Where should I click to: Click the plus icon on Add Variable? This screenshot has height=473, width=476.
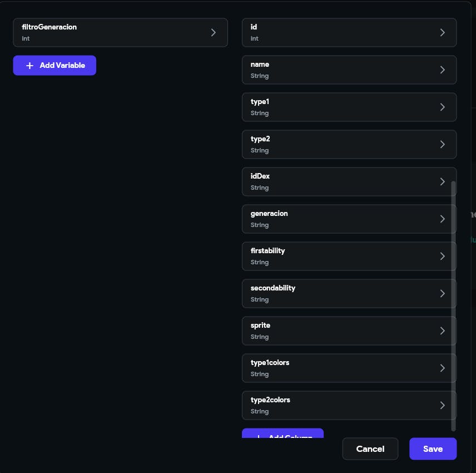[30, 66]
